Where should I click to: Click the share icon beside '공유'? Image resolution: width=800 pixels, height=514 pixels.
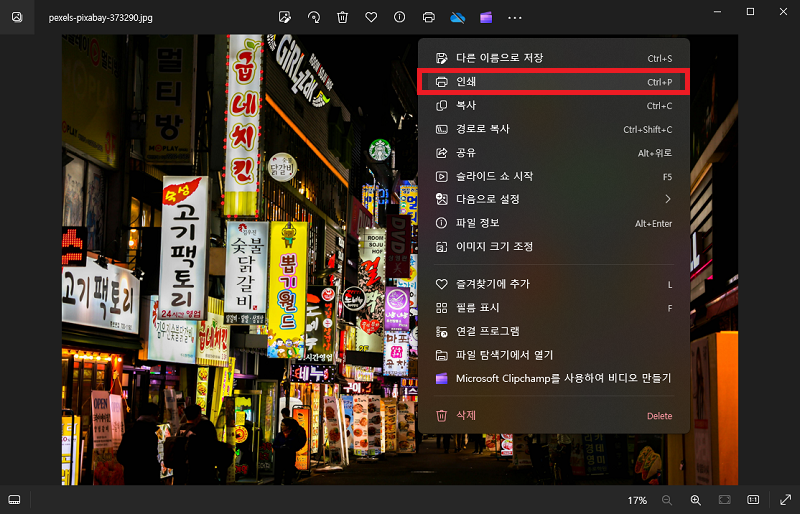[x=441, y=153]
